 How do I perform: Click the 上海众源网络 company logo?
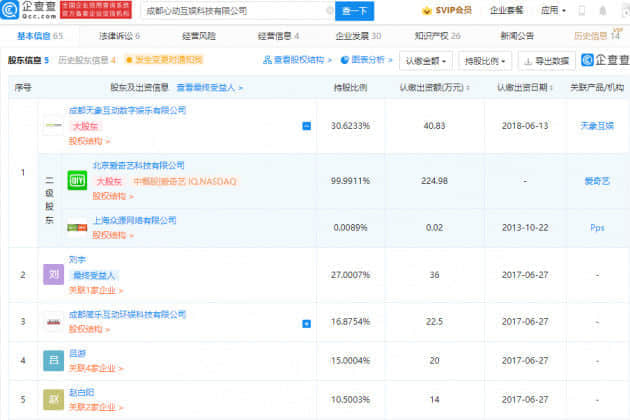point(77,227)
